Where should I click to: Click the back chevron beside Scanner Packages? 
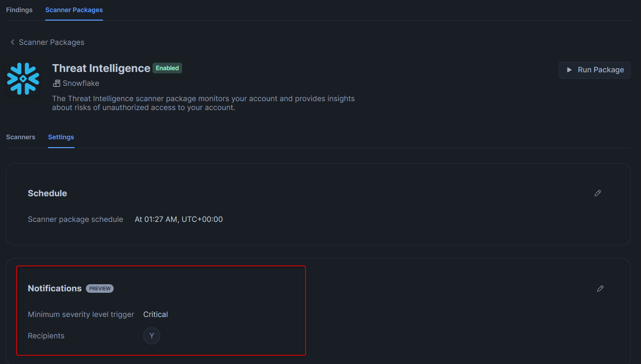click(12, 42)
